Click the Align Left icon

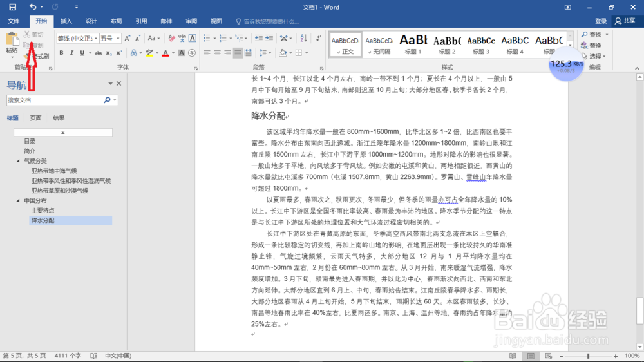coord(207,53)
